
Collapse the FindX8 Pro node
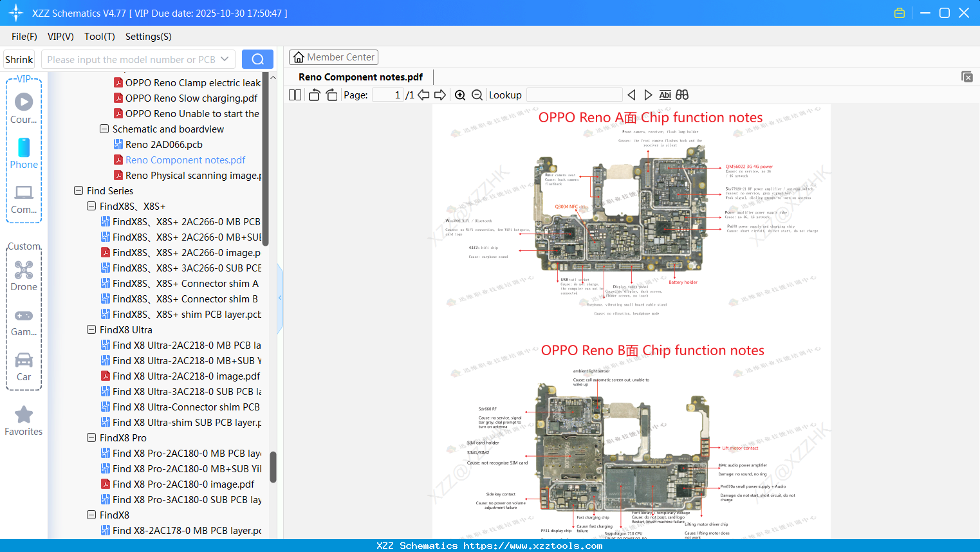[x=91, y=437]
